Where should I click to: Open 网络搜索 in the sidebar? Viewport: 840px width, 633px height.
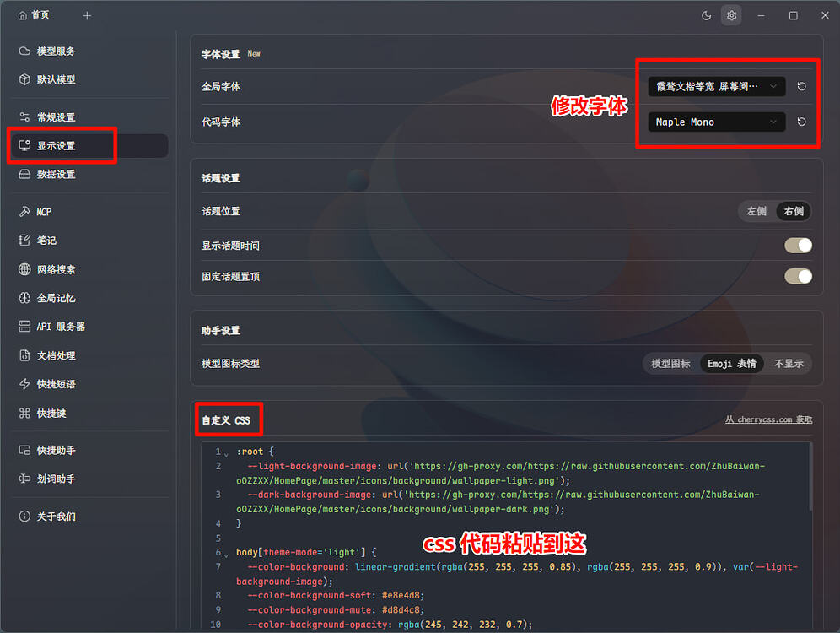89,269
